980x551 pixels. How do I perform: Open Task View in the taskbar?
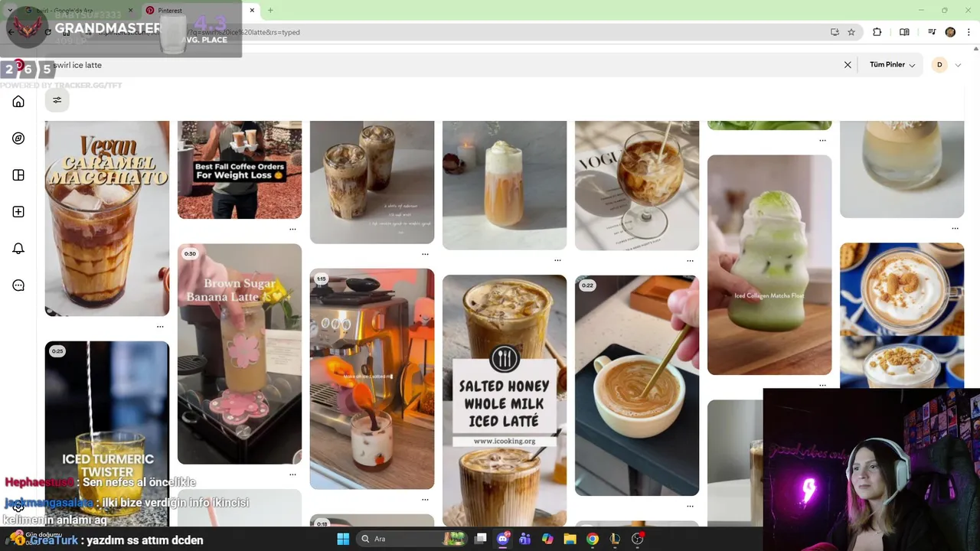[480, 539]
